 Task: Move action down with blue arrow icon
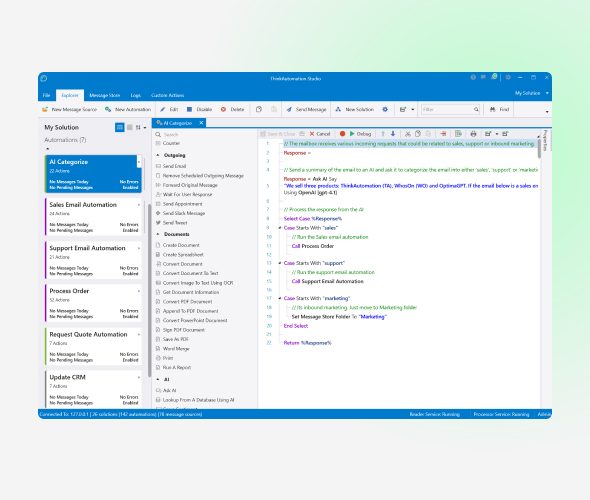(393, 134)
